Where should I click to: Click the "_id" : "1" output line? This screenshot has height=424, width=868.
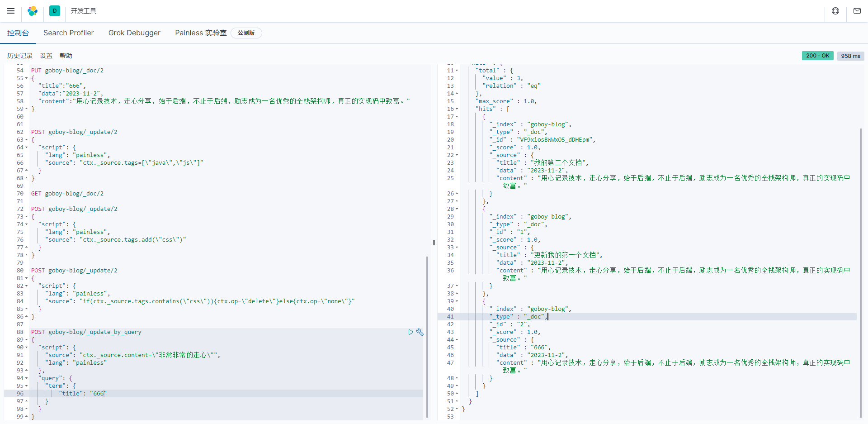pyautogui.click(x=509, y=232)
